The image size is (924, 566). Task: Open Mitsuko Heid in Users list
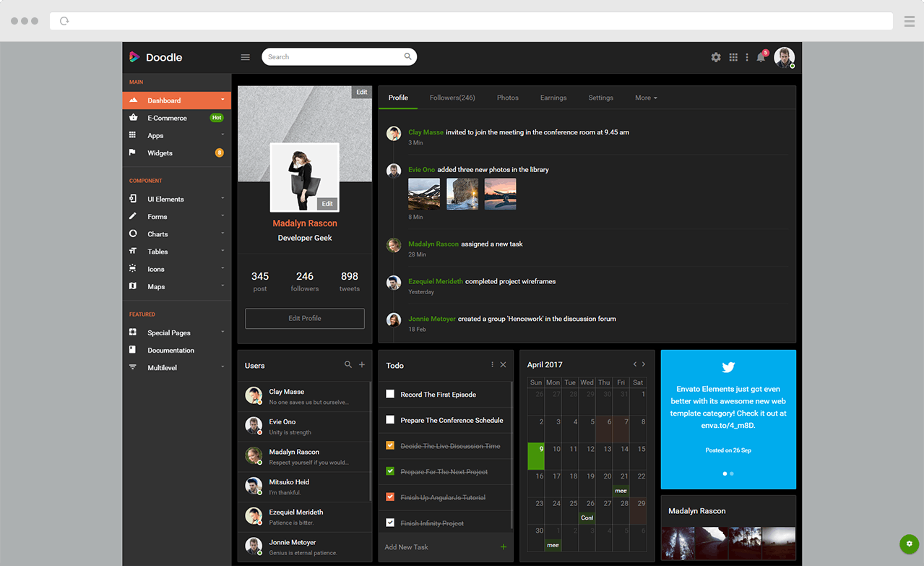[305, 486]
